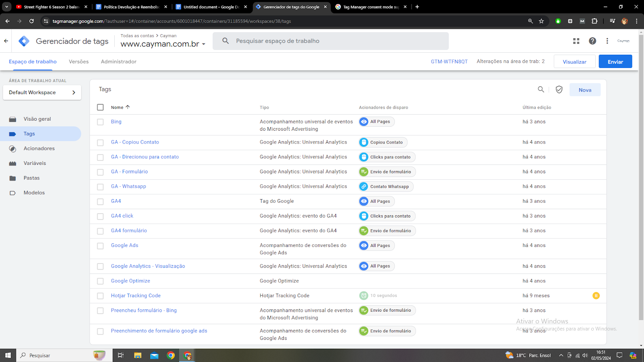Open the browser tab search dropdown

click(x=6, y=7)
